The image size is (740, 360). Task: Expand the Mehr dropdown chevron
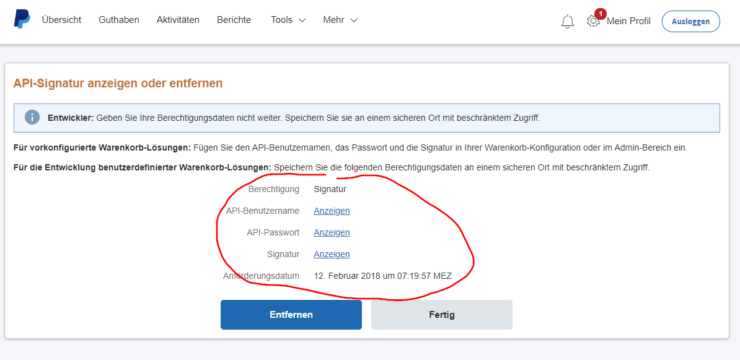coord(354,20)
